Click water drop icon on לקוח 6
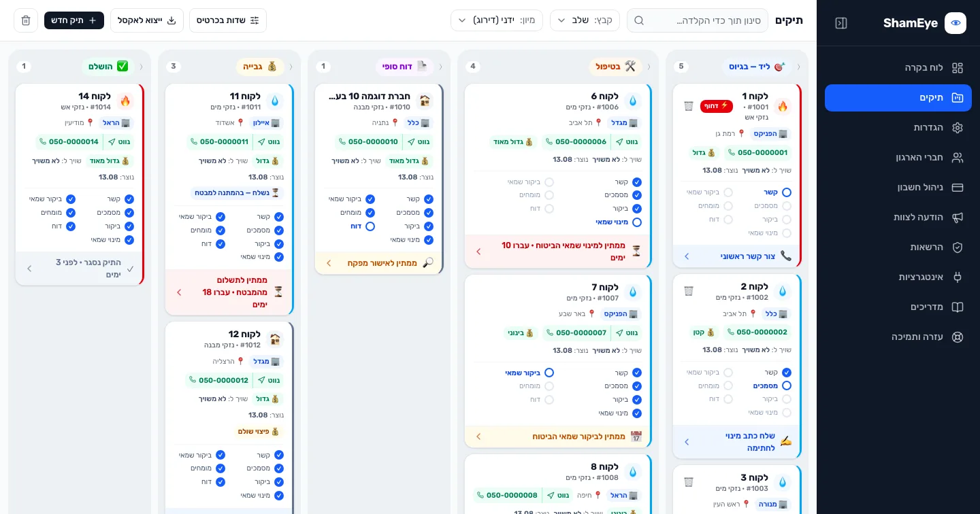 [x=633, y=101]
